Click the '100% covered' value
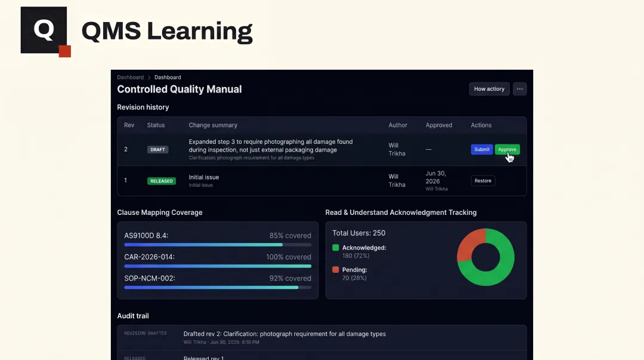Screen dimensions: 644x360 [x=289, y=257]
